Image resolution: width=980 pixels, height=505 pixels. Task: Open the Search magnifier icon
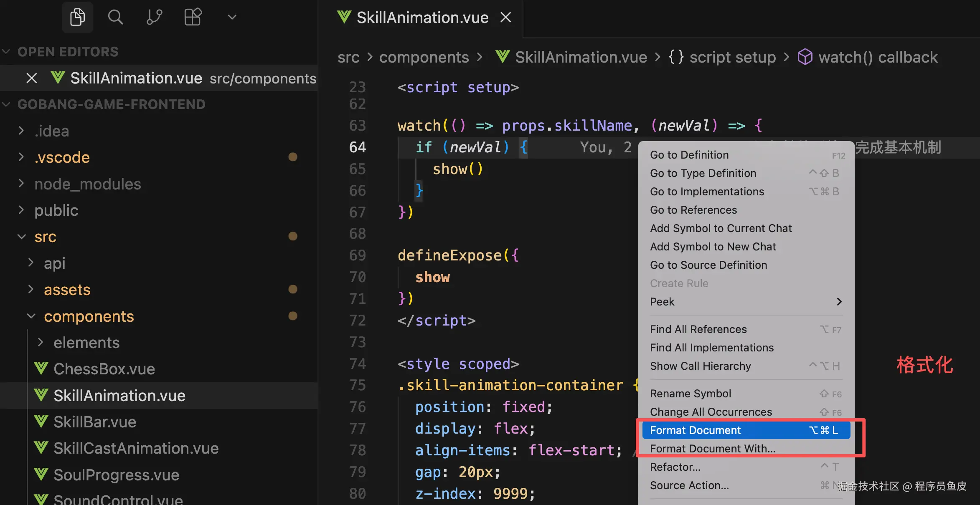[x=115, y=17]
